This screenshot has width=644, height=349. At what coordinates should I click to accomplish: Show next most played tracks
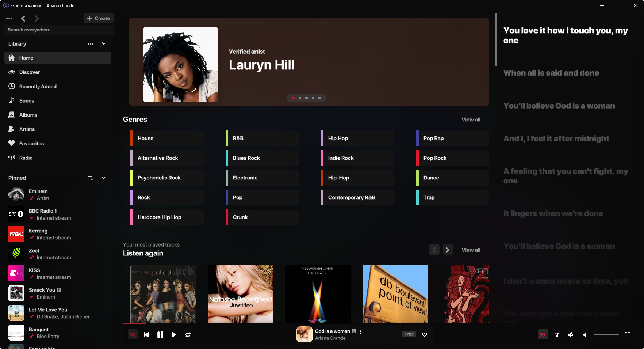448,250
